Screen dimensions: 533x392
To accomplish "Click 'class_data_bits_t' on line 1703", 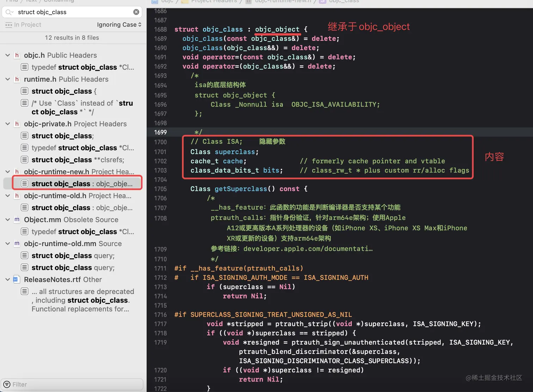I will (225, 170).
